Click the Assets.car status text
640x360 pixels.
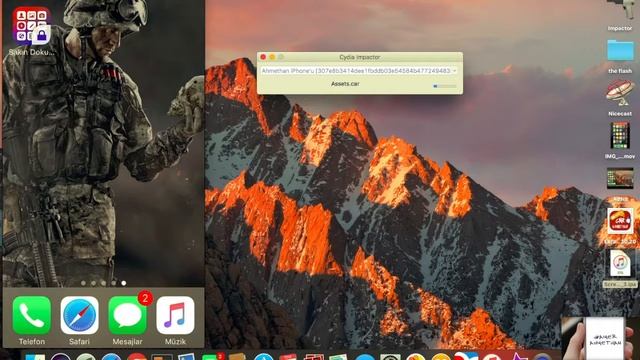[345, 84]
